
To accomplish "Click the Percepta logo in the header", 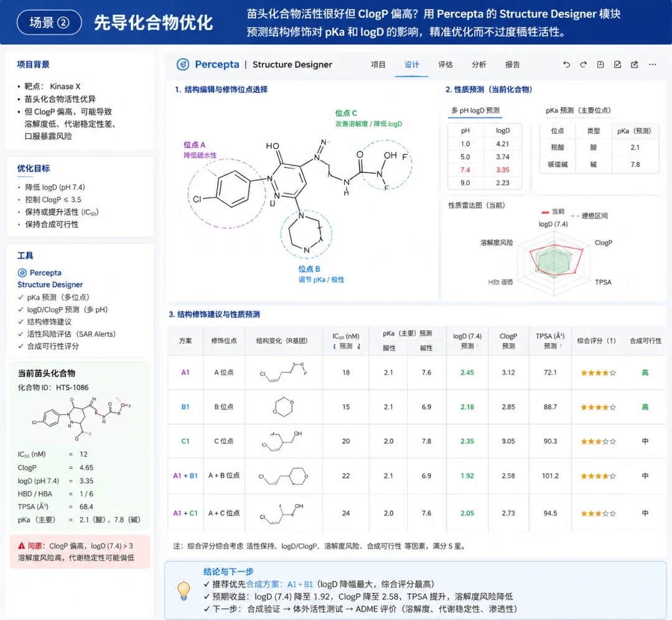I will [x=183, y=64].
